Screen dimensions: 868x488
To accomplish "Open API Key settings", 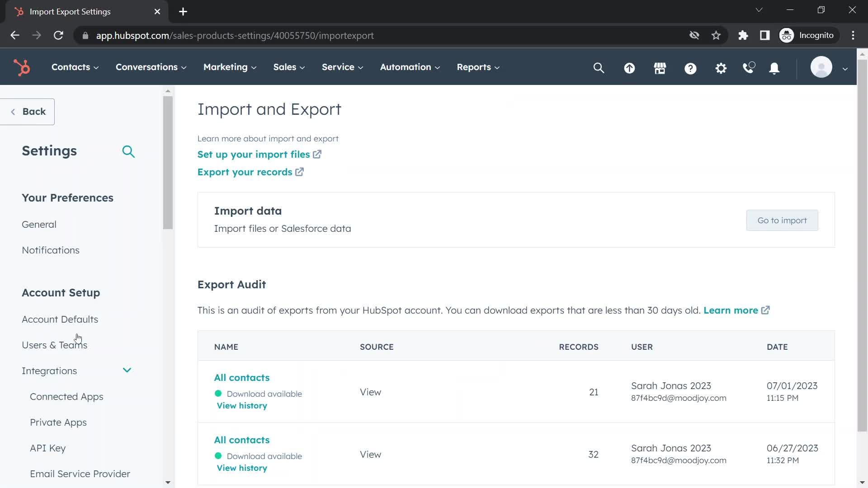I will [48, 448].
